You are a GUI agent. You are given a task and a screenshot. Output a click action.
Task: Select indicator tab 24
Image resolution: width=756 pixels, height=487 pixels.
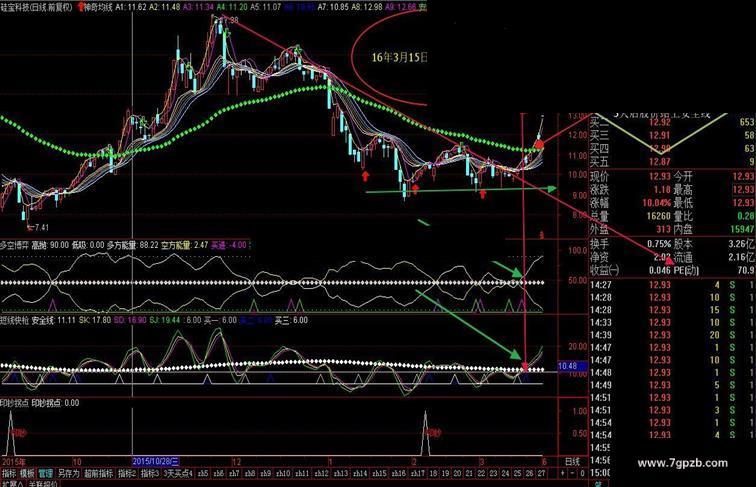[505, 473]
